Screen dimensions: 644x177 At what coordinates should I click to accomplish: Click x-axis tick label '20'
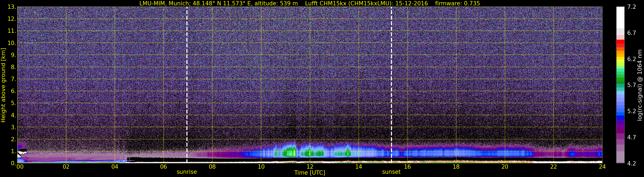505,167
